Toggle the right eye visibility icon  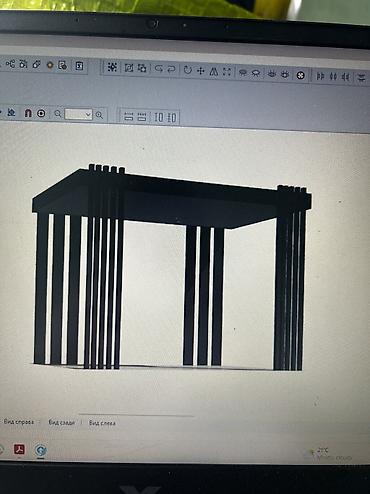pyautogui.click(x=285, y=75)
